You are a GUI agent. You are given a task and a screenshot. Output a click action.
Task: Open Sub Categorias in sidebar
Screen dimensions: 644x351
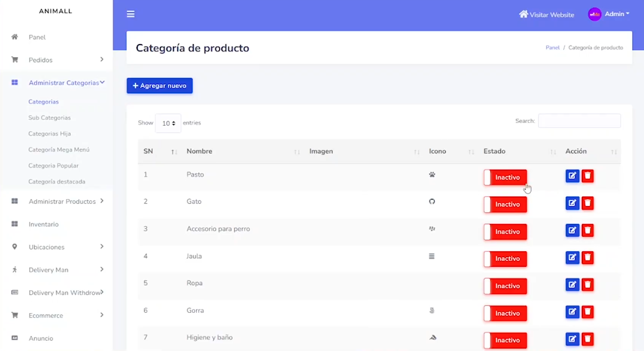click(x=50, y=118)
